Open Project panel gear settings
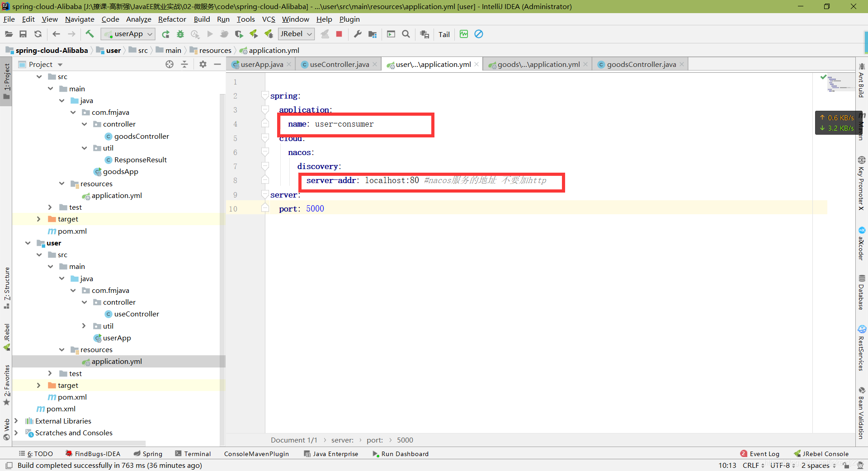The image size is (868, 471). [203, 64]
